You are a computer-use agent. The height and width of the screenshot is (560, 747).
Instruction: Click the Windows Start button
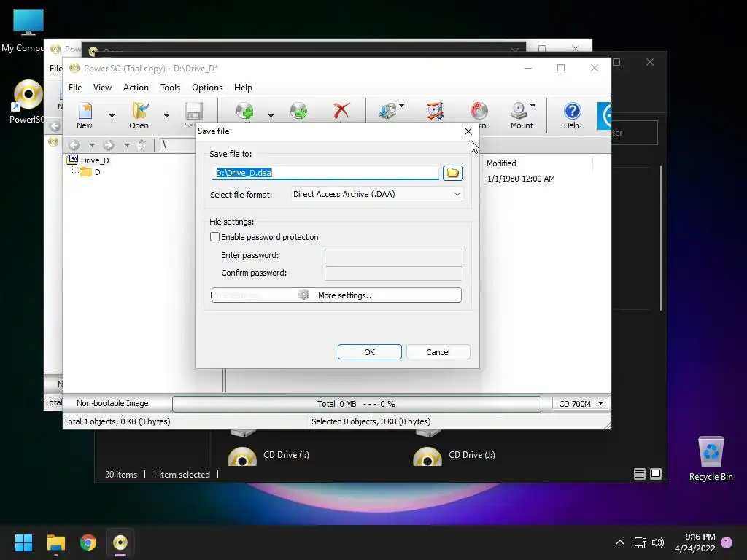(x=23, y=542)
